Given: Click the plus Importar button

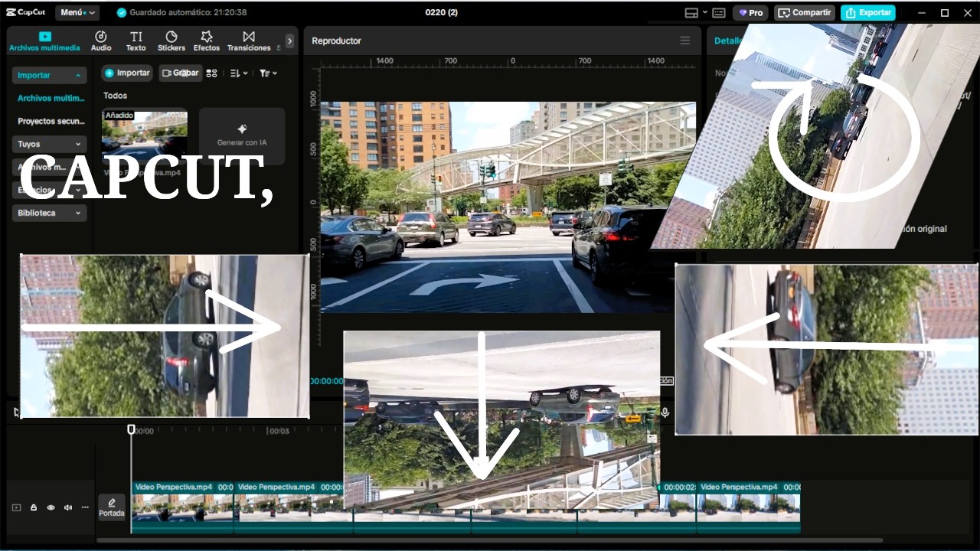Looking at the screenshot, I should pyautogui.click(x=127, y=73).
